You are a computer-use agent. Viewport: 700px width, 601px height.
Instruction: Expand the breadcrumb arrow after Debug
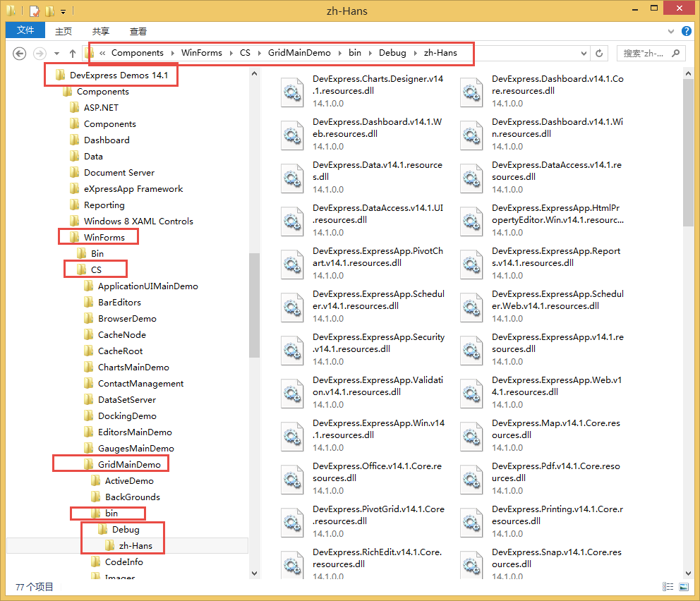click(415, 53)
